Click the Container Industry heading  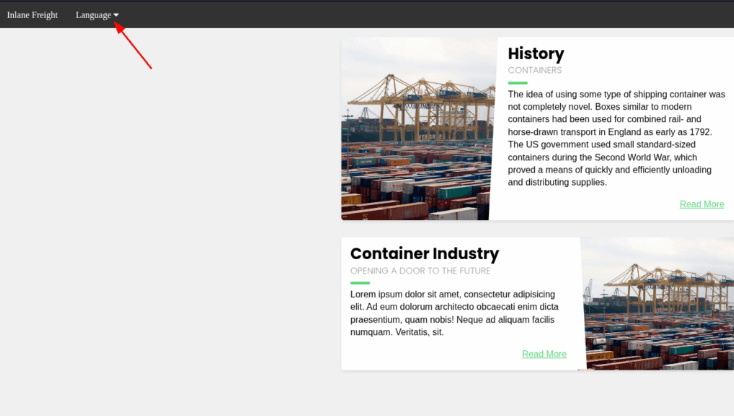(424, 254)
